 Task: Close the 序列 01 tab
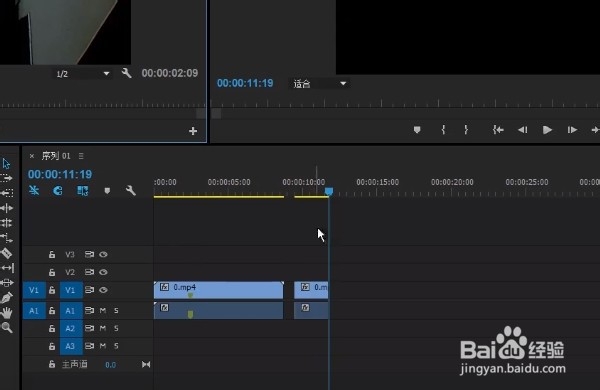32,156
